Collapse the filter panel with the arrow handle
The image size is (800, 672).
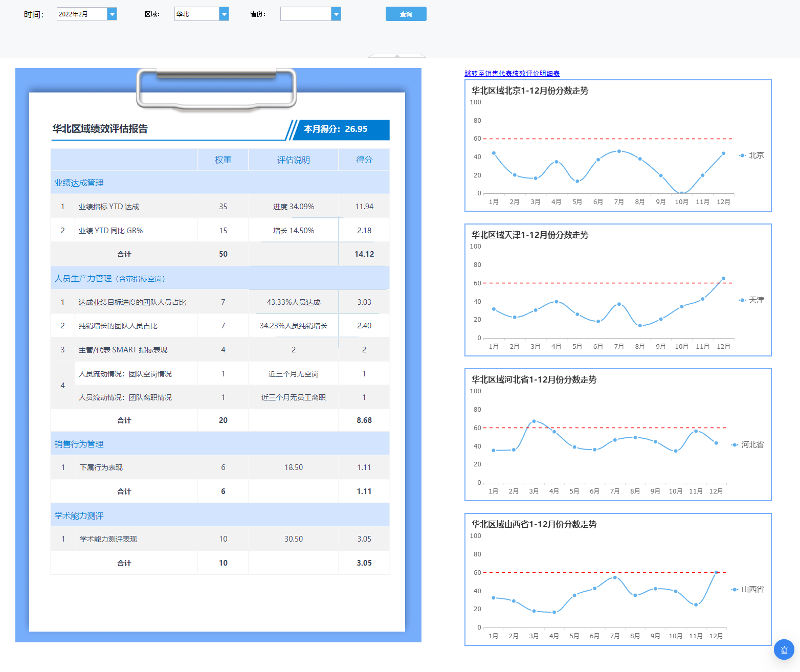tap(397, 55)
